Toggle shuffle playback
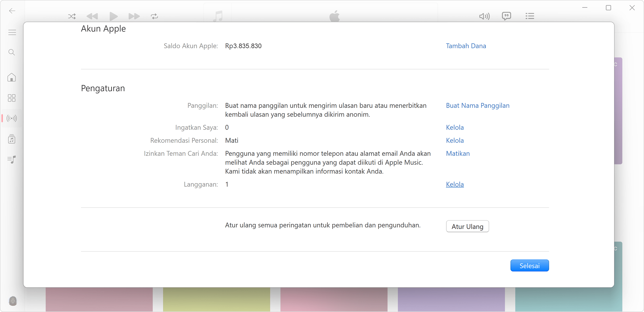644x312 pixels. coord(72,16)
